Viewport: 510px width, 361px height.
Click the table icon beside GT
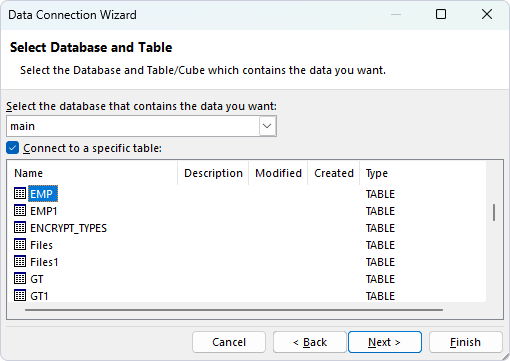point(20,278)
